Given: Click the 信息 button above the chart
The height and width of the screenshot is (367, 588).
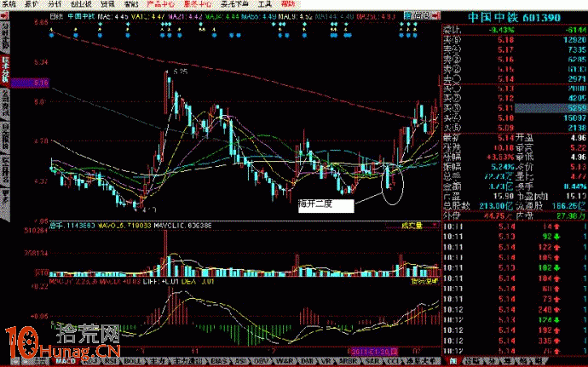Looking at the screenshot, I should [x=422, y=15].
